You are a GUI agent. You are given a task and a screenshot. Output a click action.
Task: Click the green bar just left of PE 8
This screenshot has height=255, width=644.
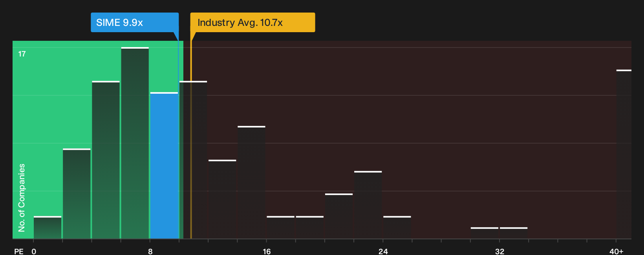coord(135,143)
